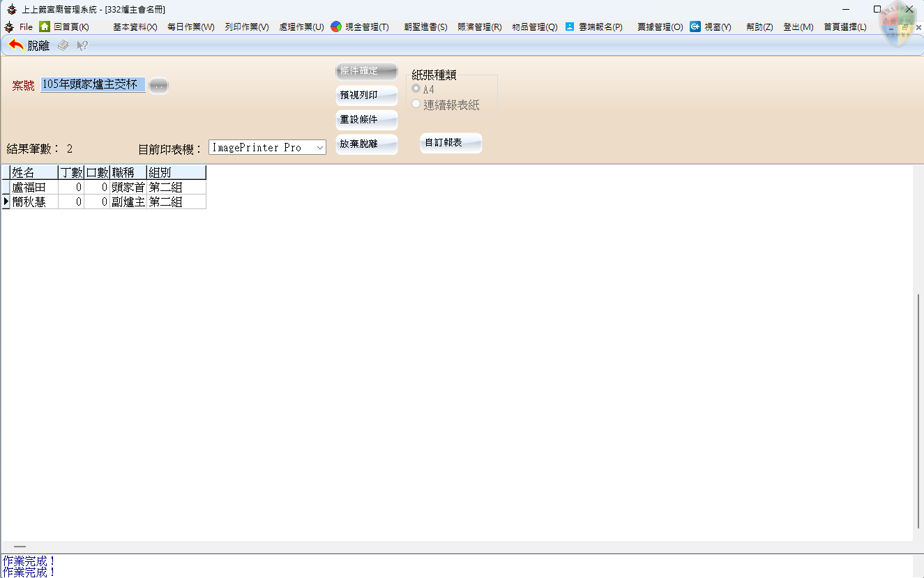Open the 基本資料 menu
This screenshot has height=578, width=924.
tap(135, 26)
